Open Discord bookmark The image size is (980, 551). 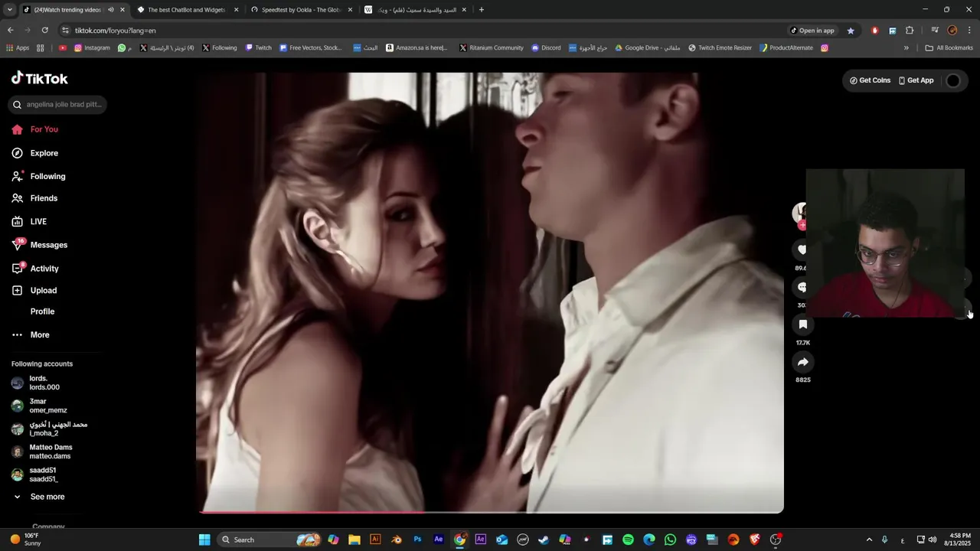click(546, 47)
